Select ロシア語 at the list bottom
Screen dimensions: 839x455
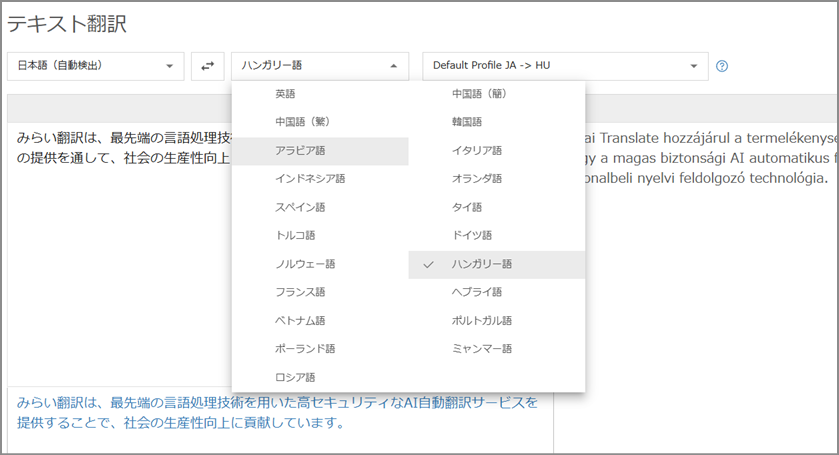pyautogui.click(x=295, y=377)
